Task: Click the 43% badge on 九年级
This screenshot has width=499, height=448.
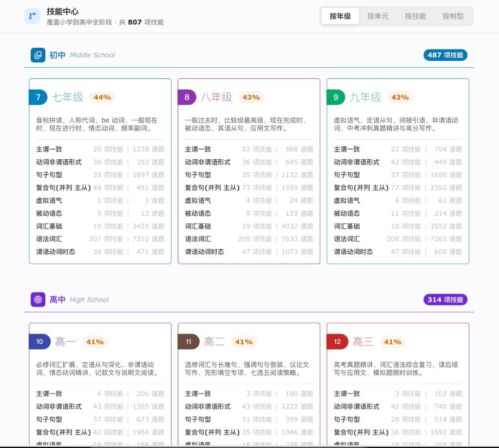Action: pos(400,97)
